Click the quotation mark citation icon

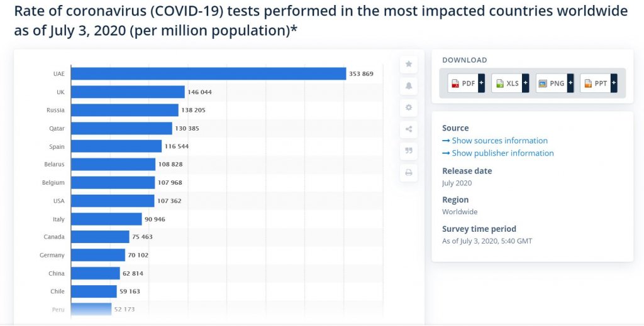click(x=409, y=151)
